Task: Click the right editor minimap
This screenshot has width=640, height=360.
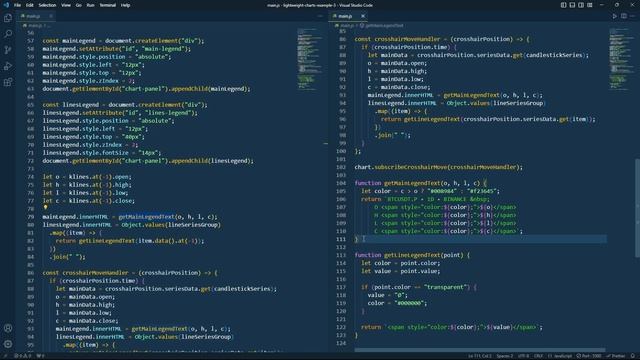Action: [621, 59]
